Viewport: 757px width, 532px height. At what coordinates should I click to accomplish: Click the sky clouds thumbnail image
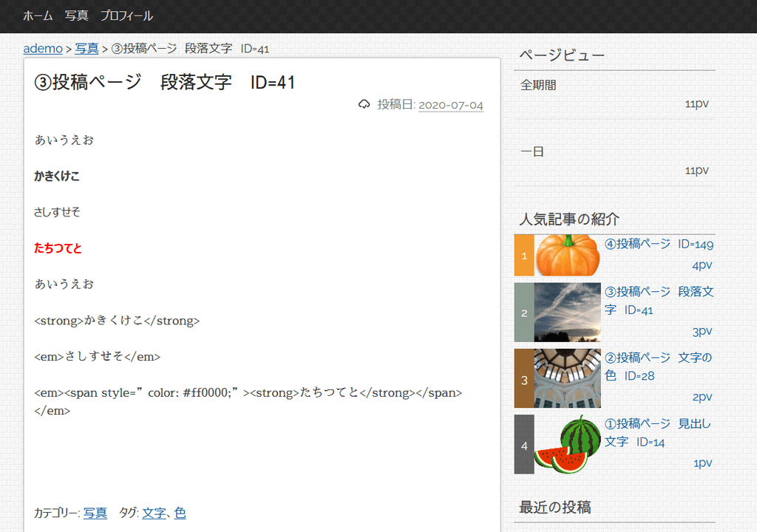(x=567, y=312)
